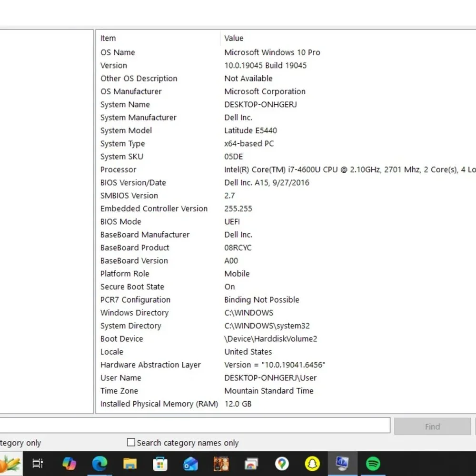Select the 'OS Name' row
The image size is (476, 476).
click(x=118, y=52)
